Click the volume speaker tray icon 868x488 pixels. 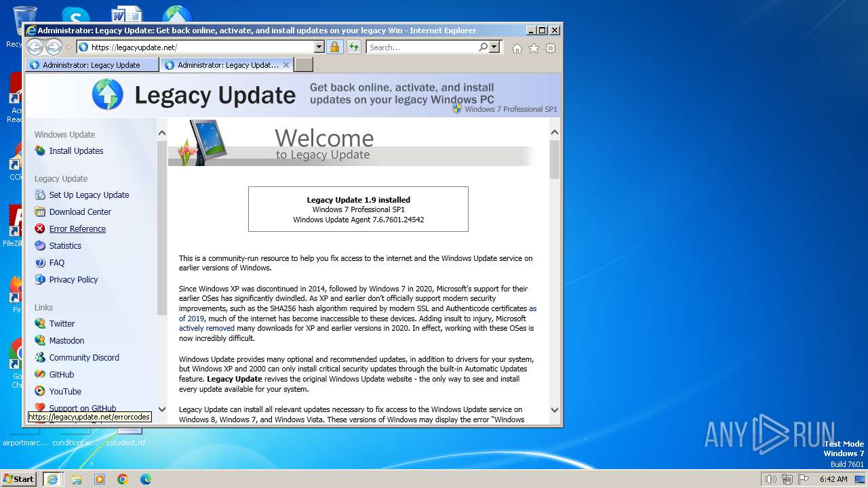(x=770, y=479)
